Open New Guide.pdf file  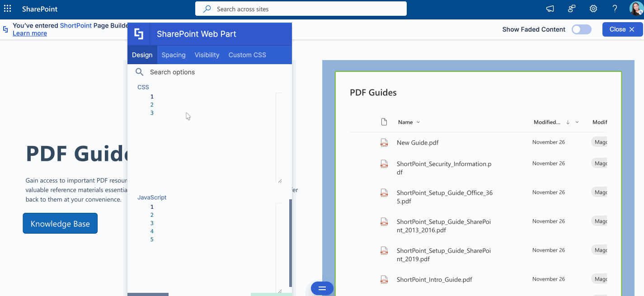418,142
